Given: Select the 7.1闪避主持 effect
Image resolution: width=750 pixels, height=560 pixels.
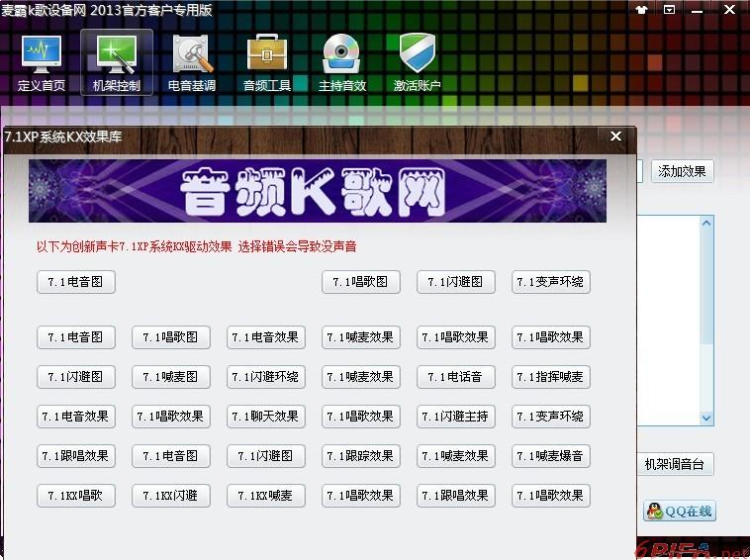Looking at the screenshot, I should coord(456,417).
